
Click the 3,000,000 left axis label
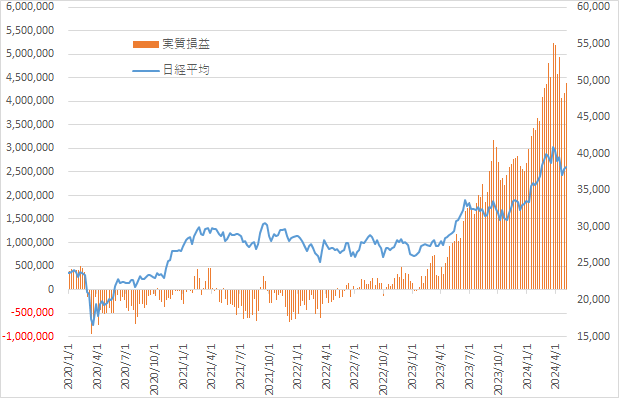pyautogui.click(x=30, y=148)
